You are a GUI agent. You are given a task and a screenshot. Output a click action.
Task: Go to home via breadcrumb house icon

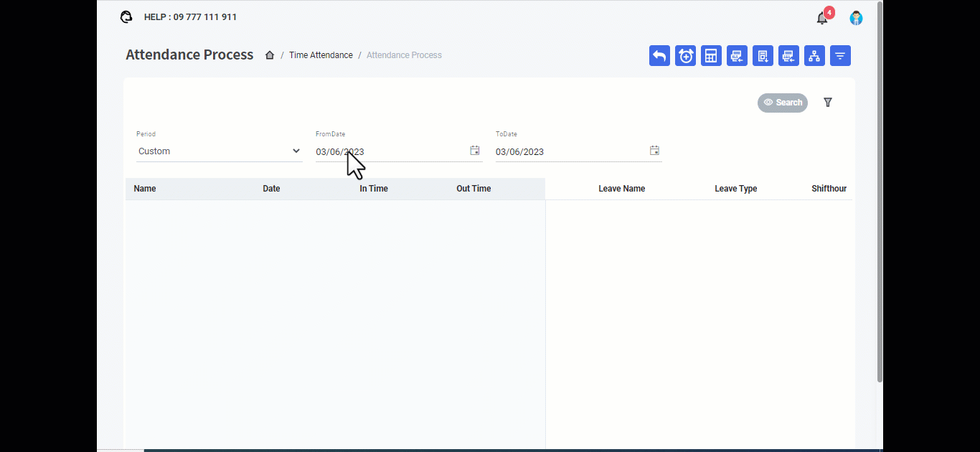(270, 55)
